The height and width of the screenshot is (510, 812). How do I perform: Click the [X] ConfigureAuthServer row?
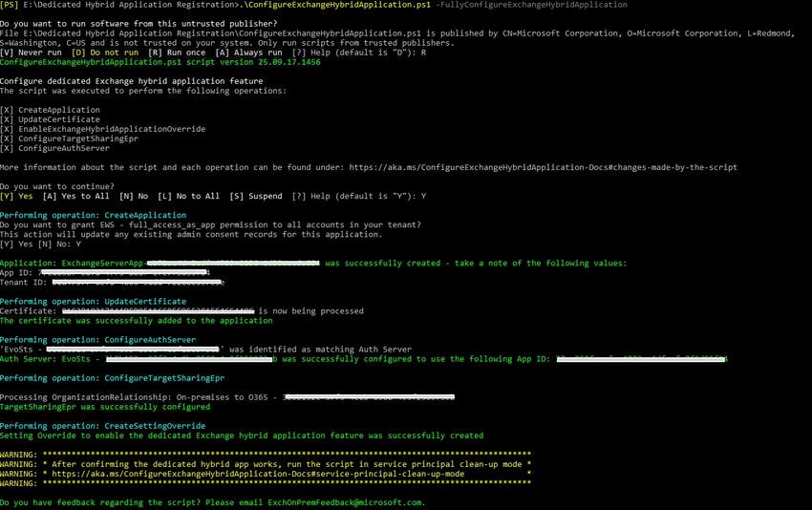pos(54,148)
